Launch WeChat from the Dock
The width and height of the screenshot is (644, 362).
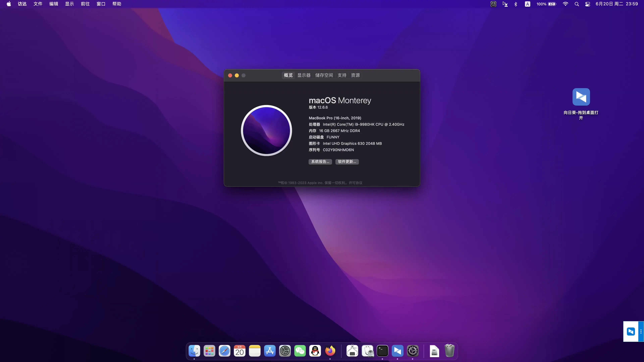pos(300,351)
